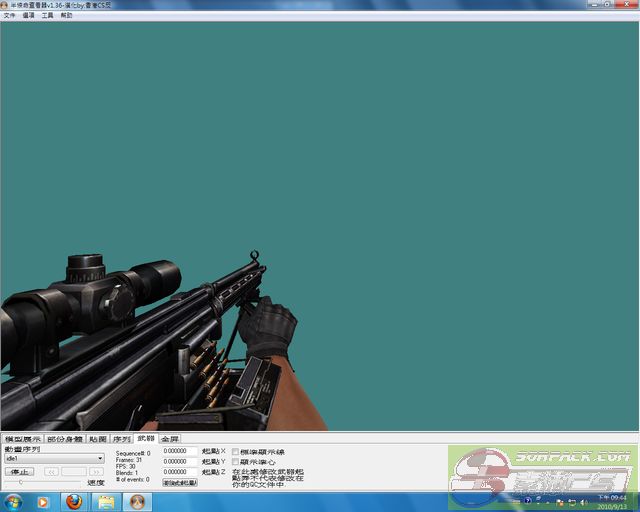Open Firefox from the taskbar
The height and width of the screenshot is (512, 640).
pos(74,502)
